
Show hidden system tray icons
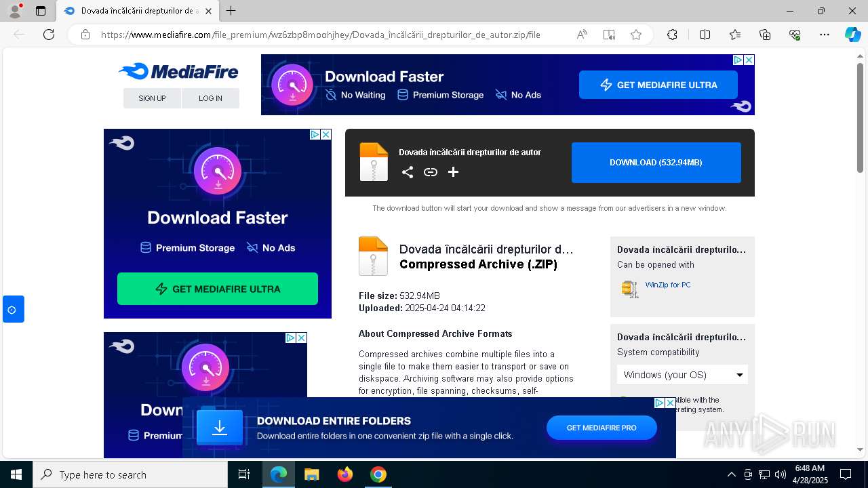(x=731, y=474)
